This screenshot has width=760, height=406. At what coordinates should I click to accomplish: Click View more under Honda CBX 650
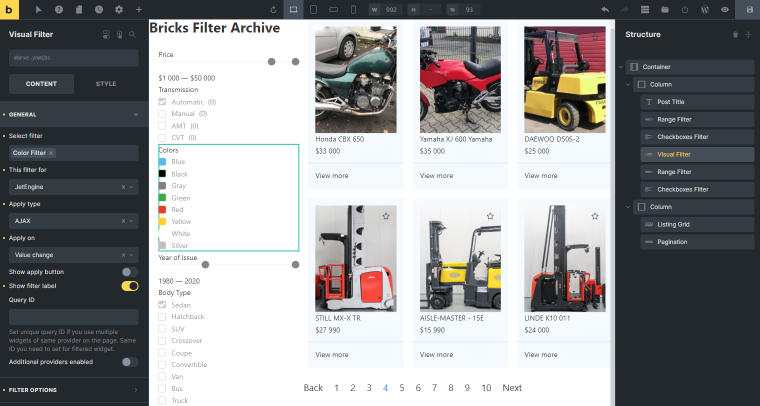pos(332,175)
